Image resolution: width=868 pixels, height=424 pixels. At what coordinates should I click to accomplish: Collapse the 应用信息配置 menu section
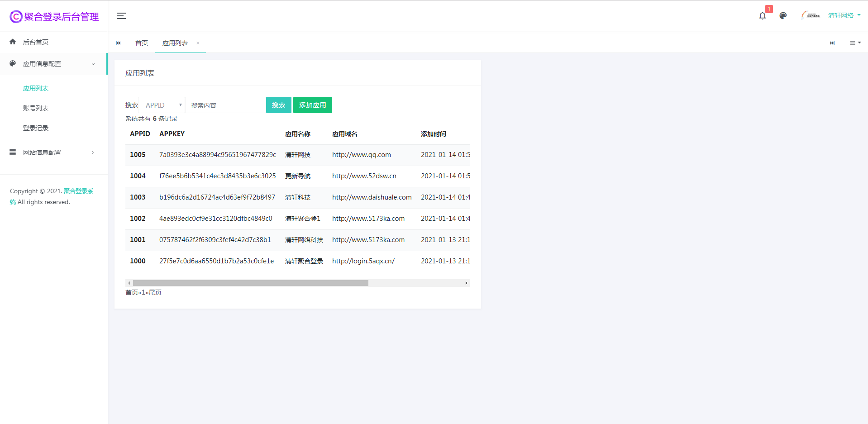tap(53, 64)
